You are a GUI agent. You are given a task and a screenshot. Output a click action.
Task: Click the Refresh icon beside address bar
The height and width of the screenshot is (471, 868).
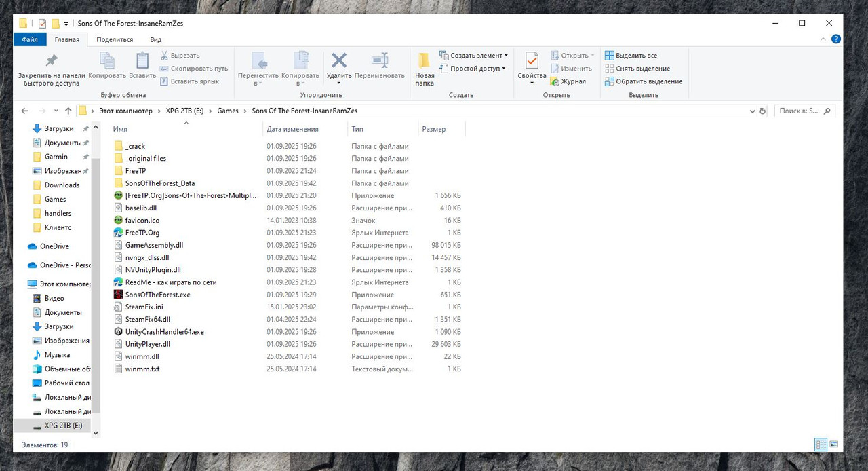[x=762, y=111]
